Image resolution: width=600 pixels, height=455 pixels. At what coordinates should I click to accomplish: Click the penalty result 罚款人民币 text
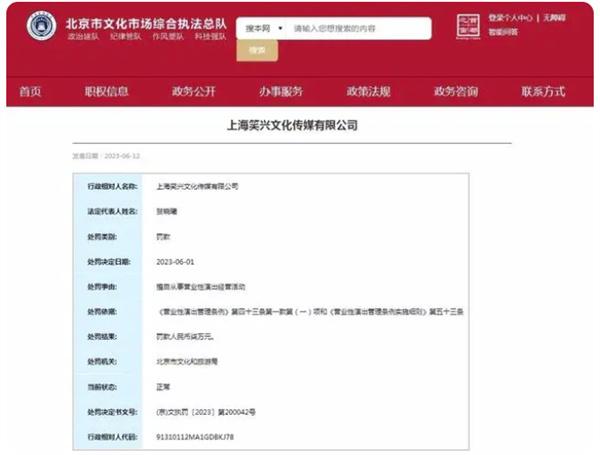pos(185,337)
